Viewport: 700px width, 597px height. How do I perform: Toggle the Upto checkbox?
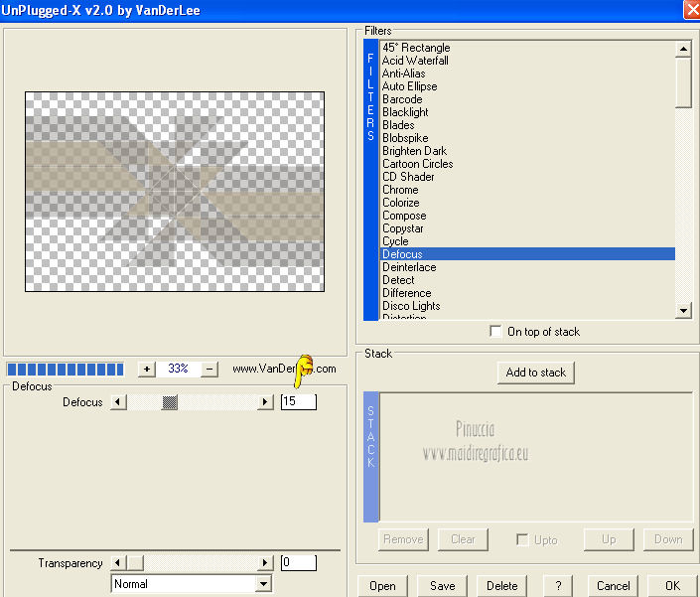click(x=522, y=539)
